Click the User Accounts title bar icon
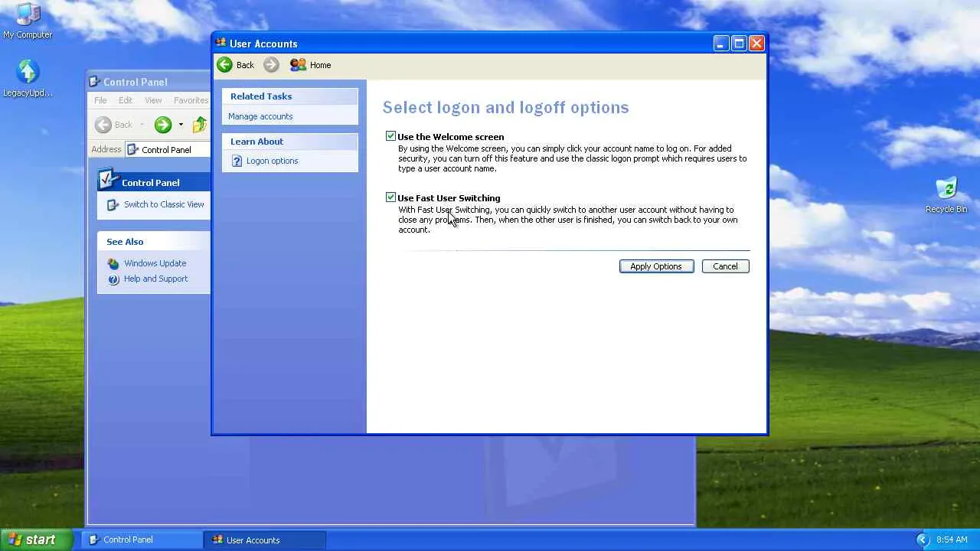 click(x=221, y=44)
